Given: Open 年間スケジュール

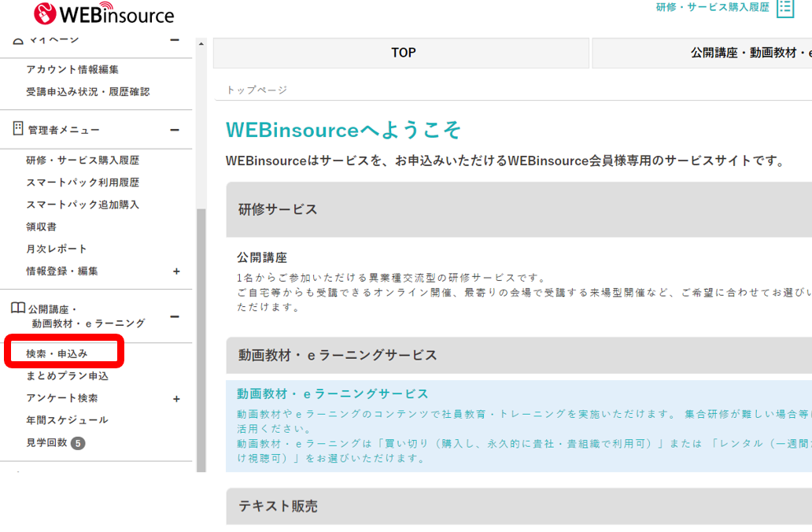Looking at the screenshot, I should [x=68, y=420].
